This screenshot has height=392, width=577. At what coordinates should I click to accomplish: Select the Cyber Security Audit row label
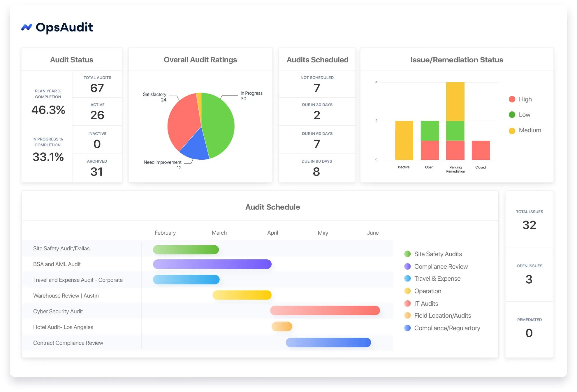coord(58,311)
